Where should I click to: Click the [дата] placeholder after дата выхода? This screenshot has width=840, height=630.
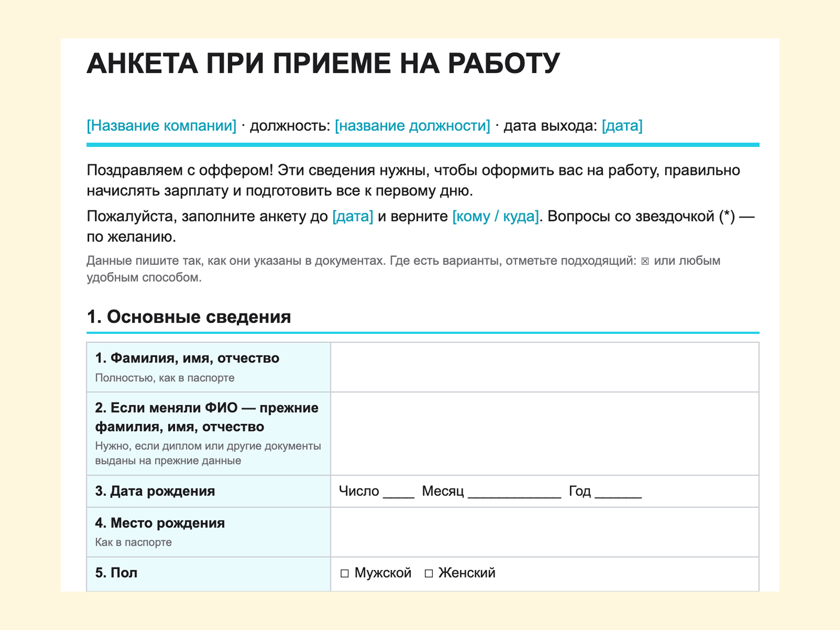[x=622, y=126]
